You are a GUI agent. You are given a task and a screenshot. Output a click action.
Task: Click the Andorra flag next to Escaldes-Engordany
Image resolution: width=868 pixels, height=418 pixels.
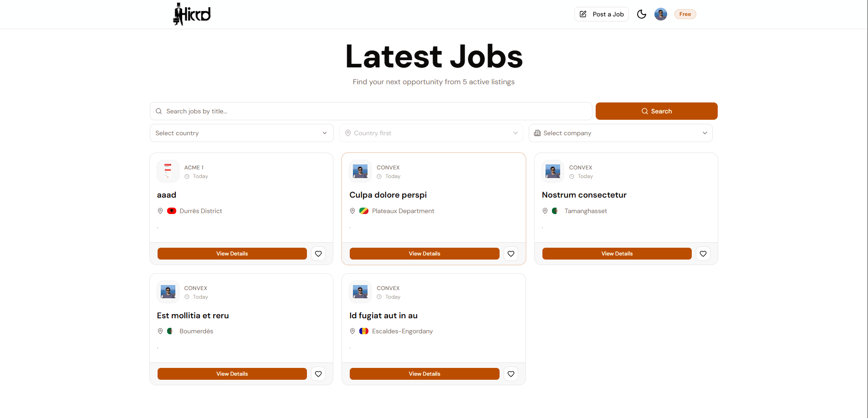[364, 331]
